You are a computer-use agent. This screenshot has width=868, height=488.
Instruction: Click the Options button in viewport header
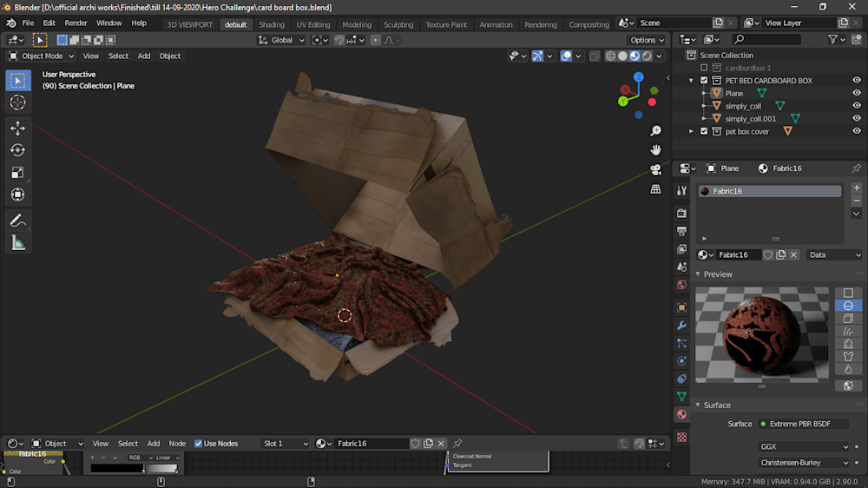tap(648, 40)
